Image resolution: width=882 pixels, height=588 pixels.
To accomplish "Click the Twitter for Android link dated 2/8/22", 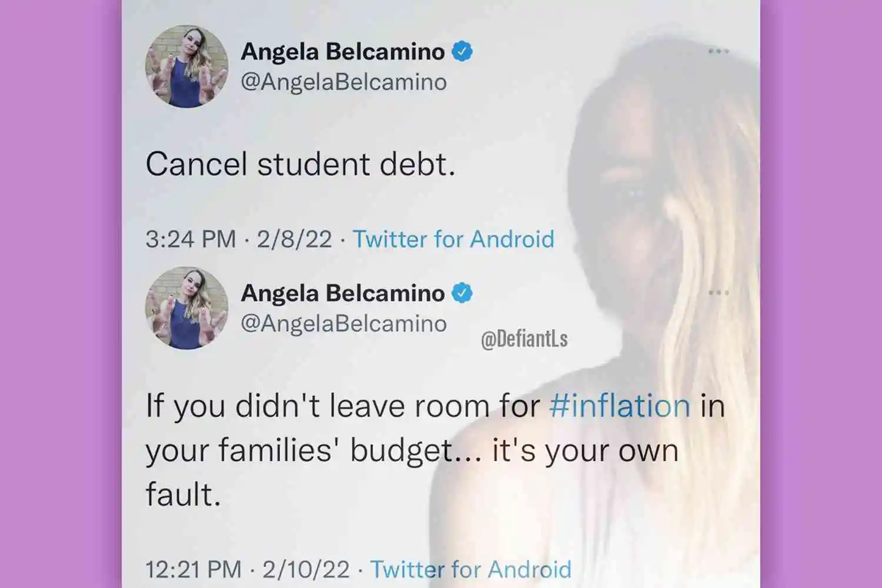I will pyautogui.click(x=453, y=239).
